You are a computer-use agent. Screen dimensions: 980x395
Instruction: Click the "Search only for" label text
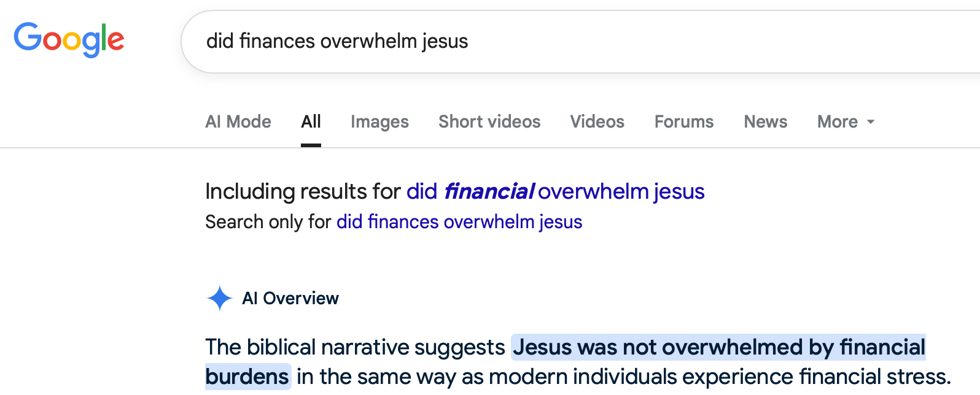pyautogui.click(x=268, y=222)
